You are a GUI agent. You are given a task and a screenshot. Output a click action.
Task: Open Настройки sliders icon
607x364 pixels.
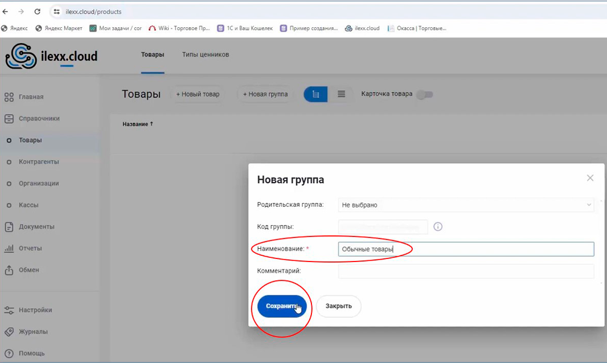pos(9,310)
